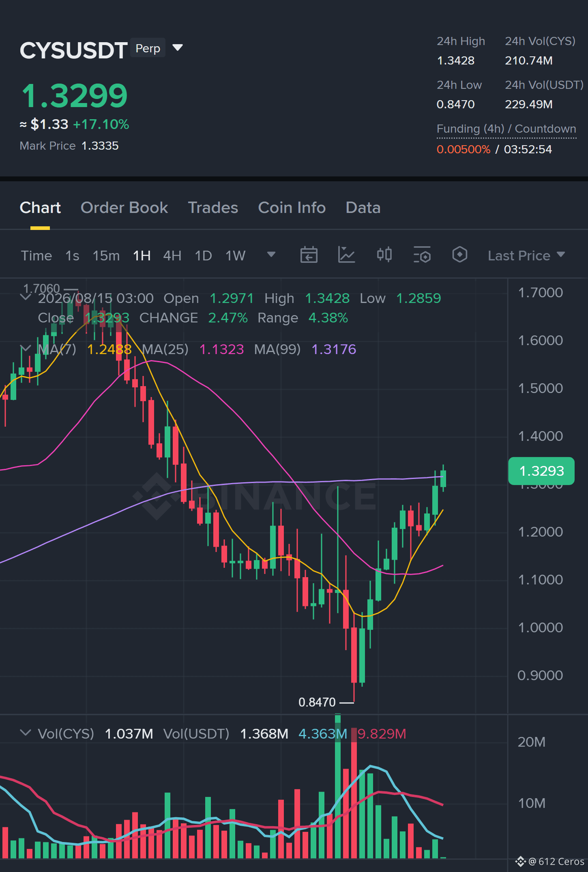Open the Data tab
The width and height of the screenshot is (588, 872).
tap(363, 208)
